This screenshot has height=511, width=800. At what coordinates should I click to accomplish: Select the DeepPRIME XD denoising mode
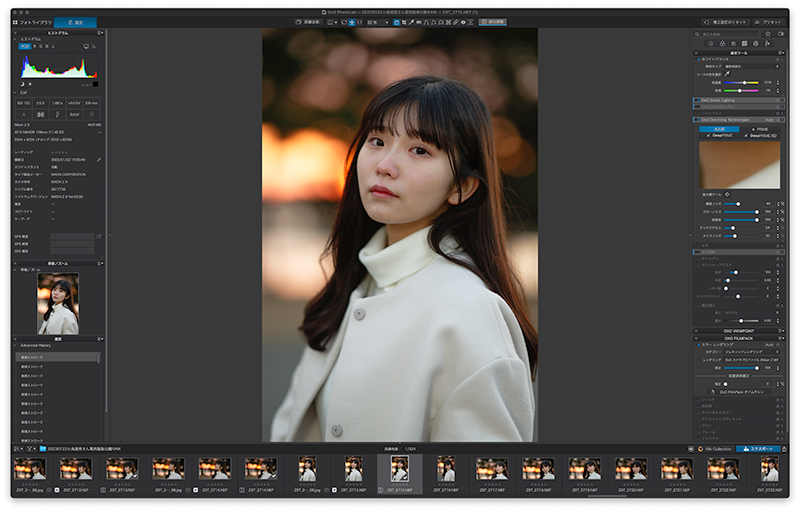[x=761, y=136]
